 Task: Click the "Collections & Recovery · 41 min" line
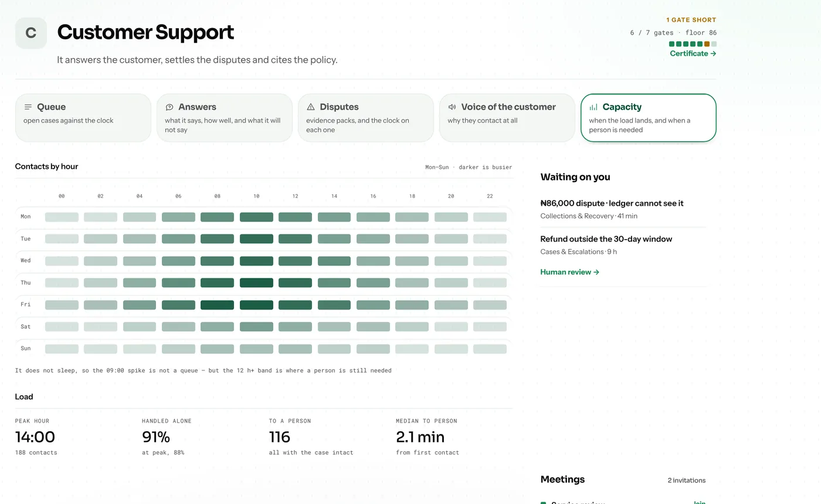click(x=589, y=216)
